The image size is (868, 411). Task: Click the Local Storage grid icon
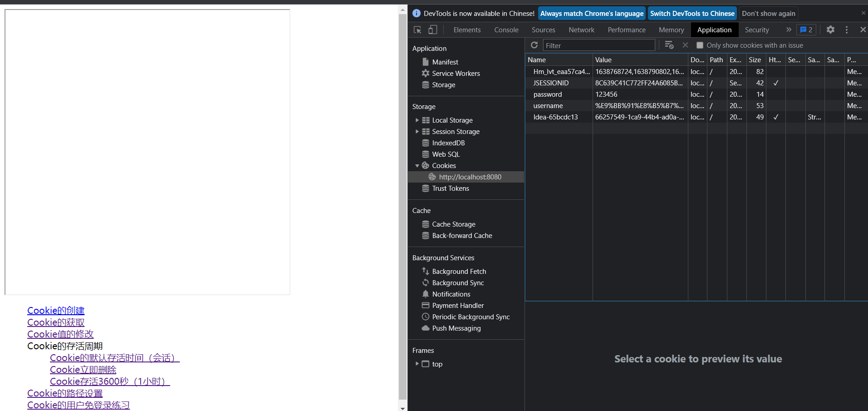[x=426, y=120]
